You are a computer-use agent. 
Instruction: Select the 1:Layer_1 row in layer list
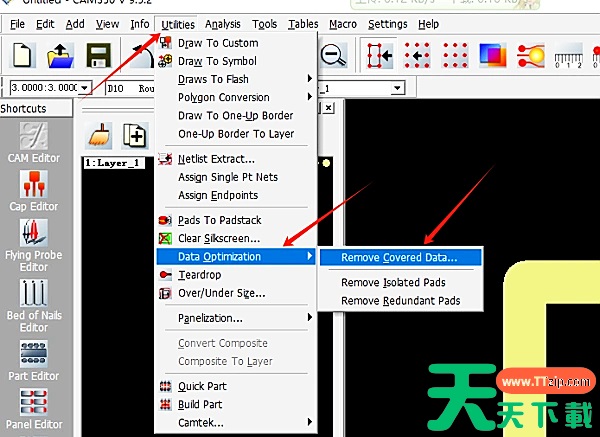tap(114, 163)
